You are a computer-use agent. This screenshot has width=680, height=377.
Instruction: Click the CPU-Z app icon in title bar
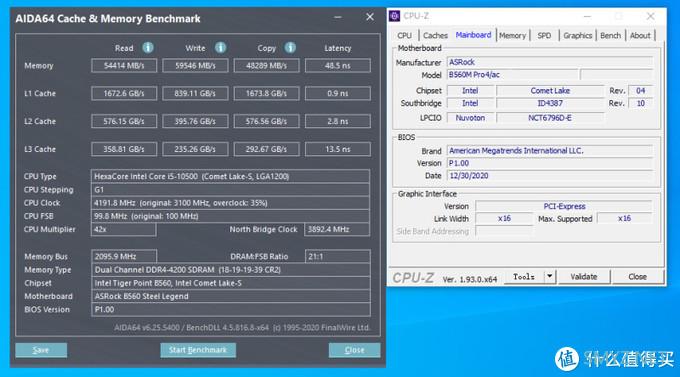click(x=394, y=16)
